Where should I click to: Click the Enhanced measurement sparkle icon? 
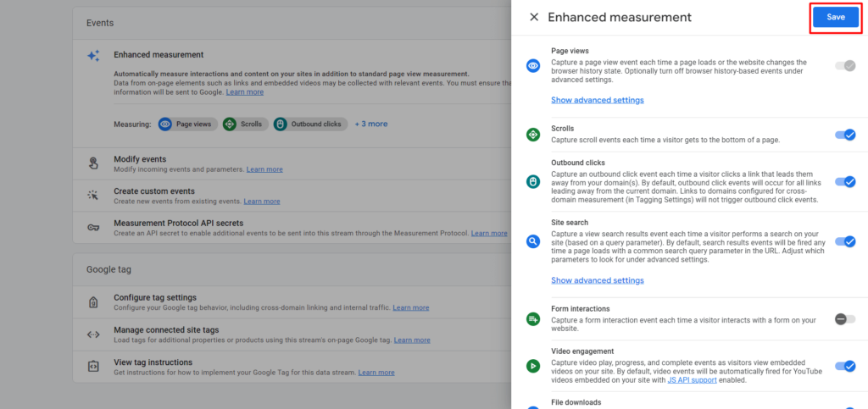93,55
